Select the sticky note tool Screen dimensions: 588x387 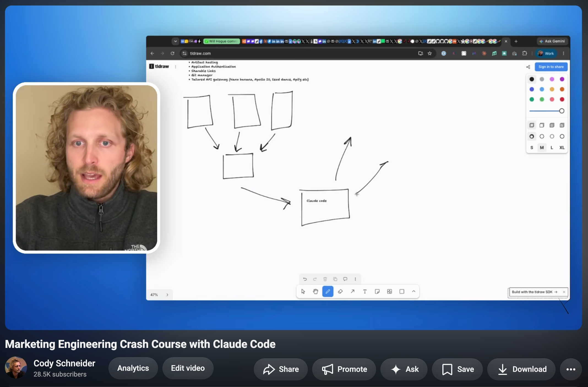click(377, 291)
